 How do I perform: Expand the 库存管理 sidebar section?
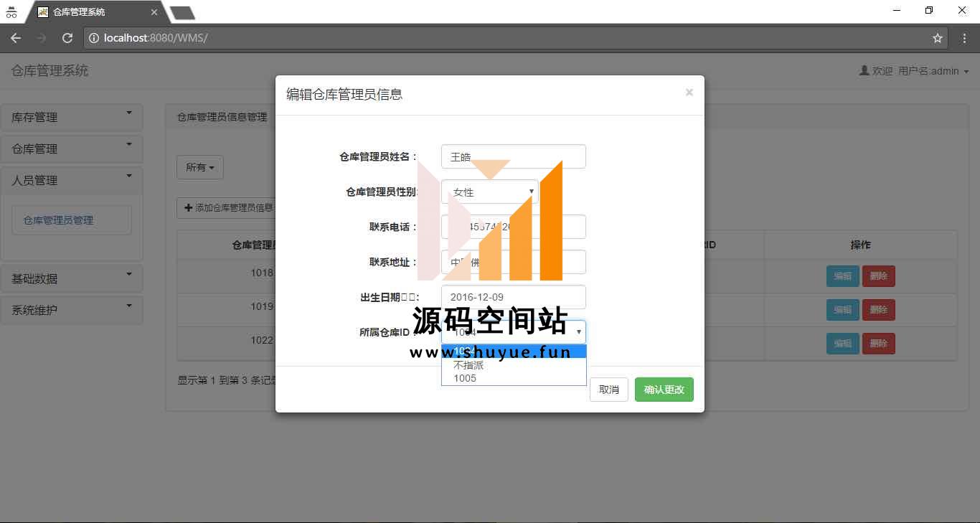point(72,118)
